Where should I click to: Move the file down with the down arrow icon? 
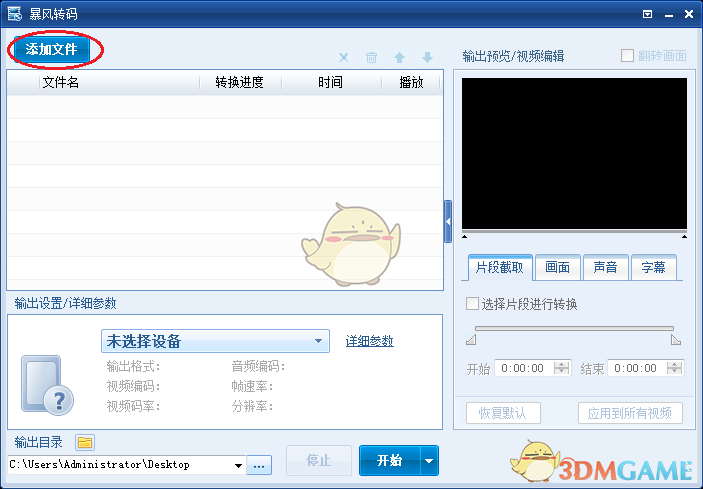tap(427, 57)
